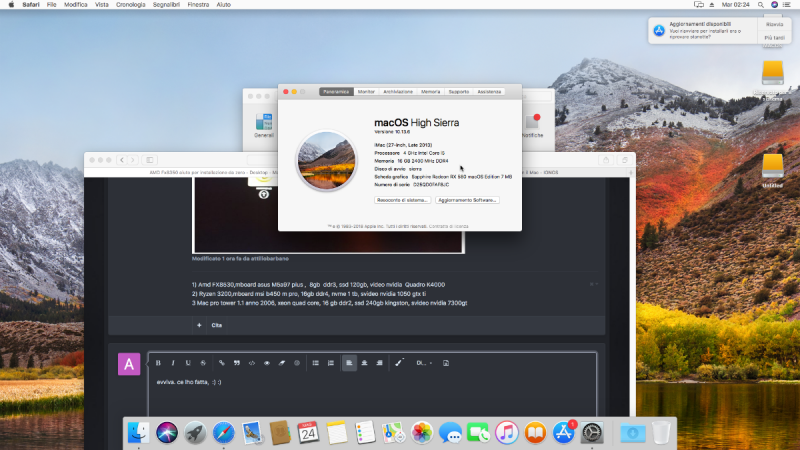
Task: Click in the reply text area
Action: click(370, 395)
